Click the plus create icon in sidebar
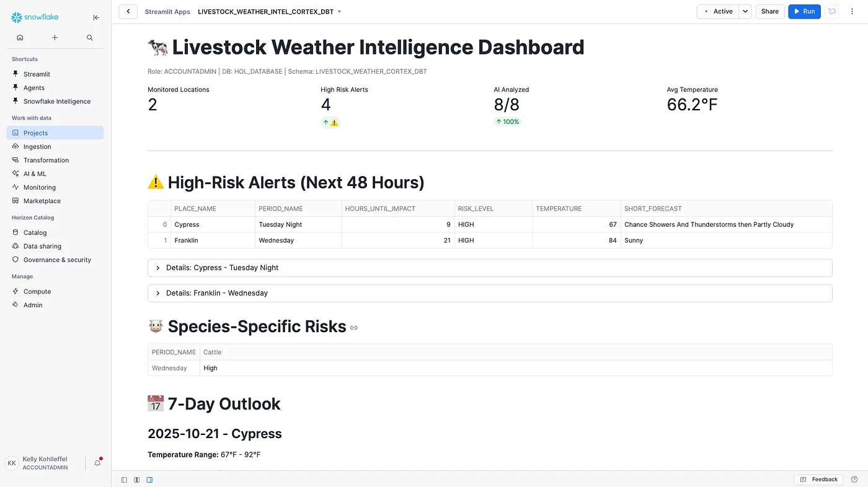 pos(55,38)
